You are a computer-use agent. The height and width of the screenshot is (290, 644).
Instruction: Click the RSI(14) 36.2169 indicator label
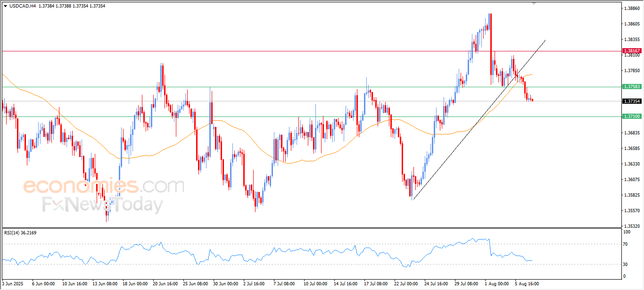click(x=20, y=232)
